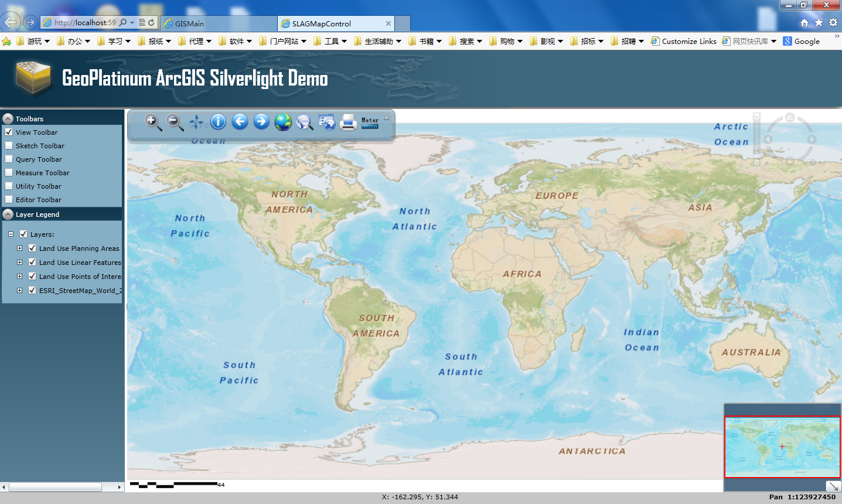Enable the Sketch Toolbar checkbox

click(9, 145)
